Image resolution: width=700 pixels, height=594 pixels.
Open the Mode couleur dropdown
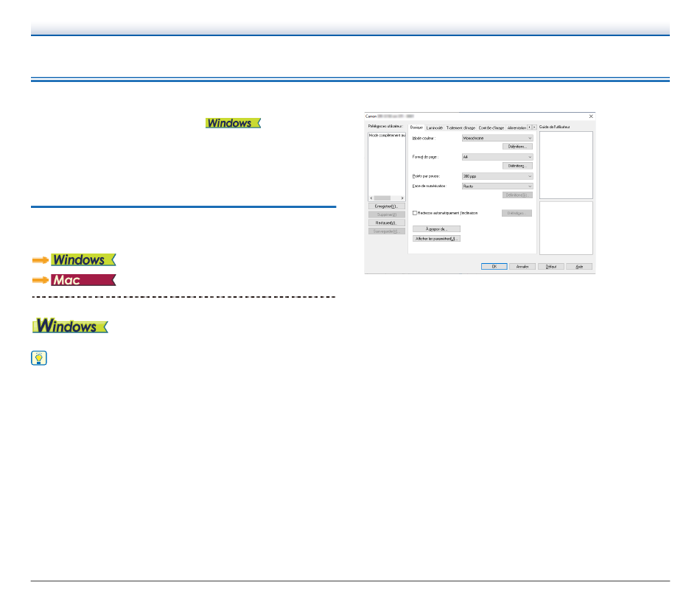(497, 138)
